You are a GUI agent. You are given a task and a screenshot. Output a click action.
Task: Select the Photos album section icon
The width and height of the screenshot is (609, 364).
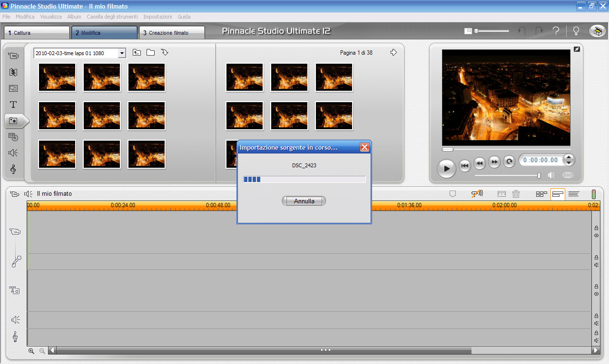pos(14,121)
